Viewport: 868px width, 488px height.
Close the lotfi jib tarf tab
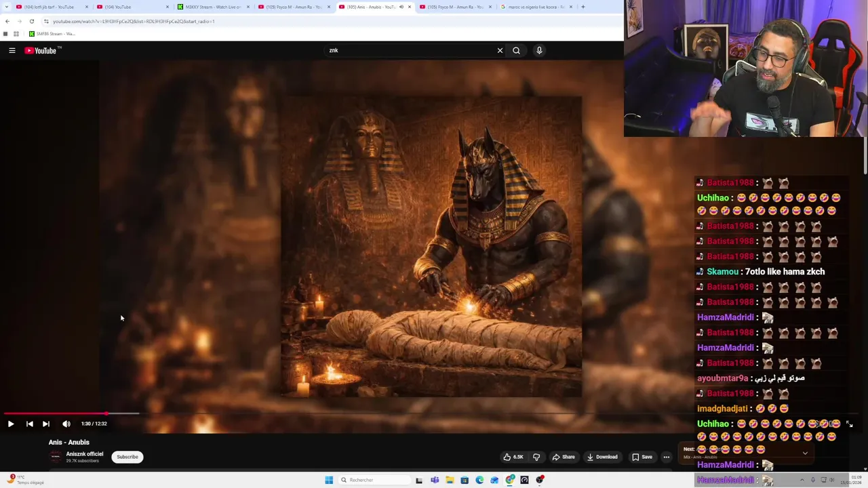(87, 7)
